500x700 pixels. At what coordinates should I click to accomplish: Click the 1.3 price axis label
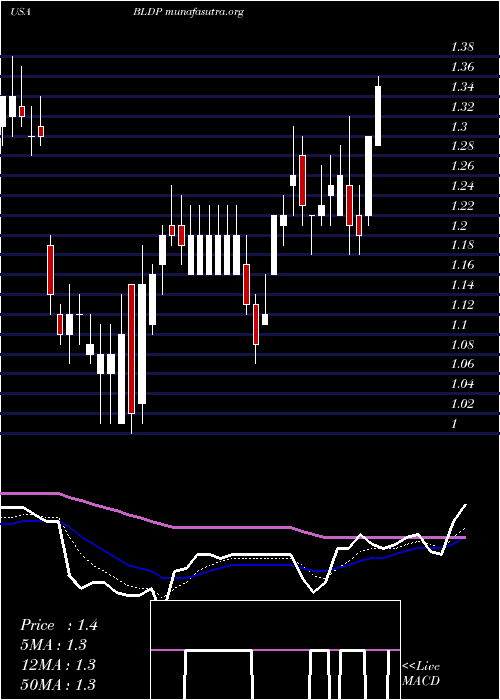(x=459, y=126)
